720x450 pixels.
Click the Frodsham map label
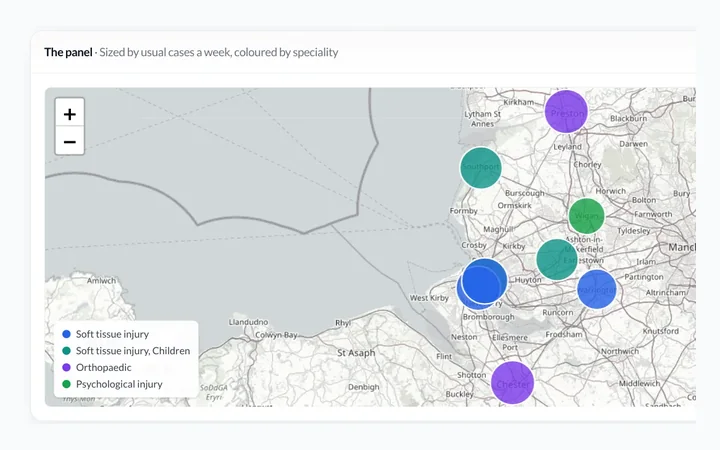pyautogui.click(x=563, y=334)
